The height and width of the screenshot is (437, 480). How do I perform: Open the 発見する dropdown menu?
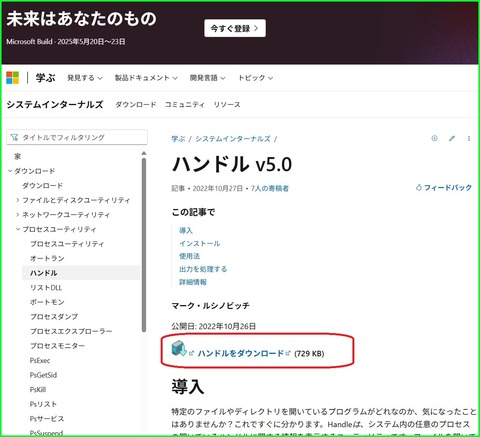(x=85, y=78)
